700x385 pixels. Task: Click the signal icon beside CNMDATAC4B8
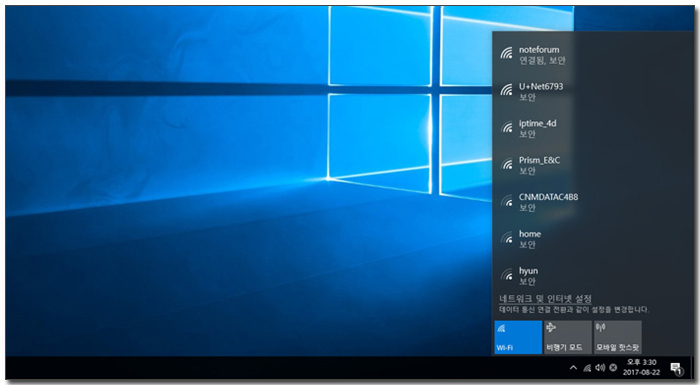[506, 201]
